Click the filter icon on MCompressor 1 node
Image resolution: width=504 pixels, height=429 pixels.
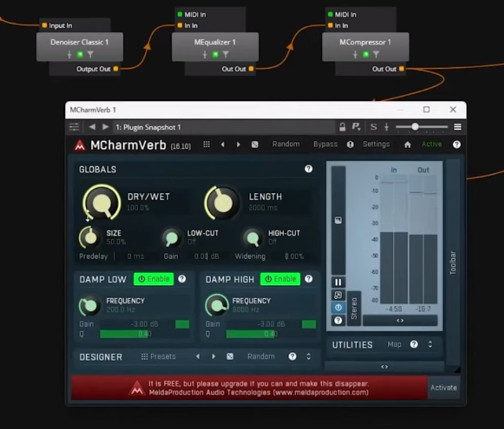click(x=376, y=54)
